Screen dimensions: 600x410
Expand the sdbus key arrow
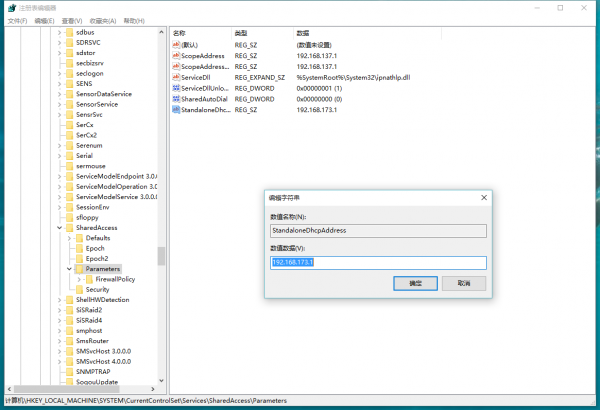[59, 32]
